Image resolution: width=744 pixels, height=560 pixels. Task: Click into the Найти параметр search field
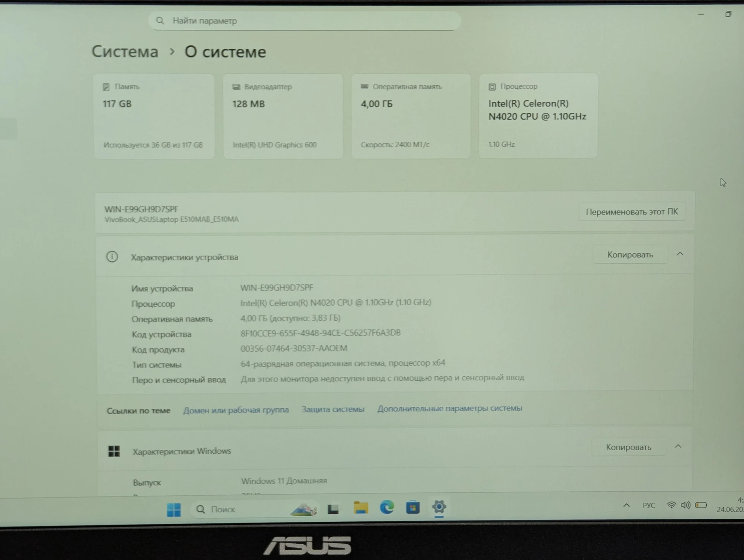pos(304,20)
